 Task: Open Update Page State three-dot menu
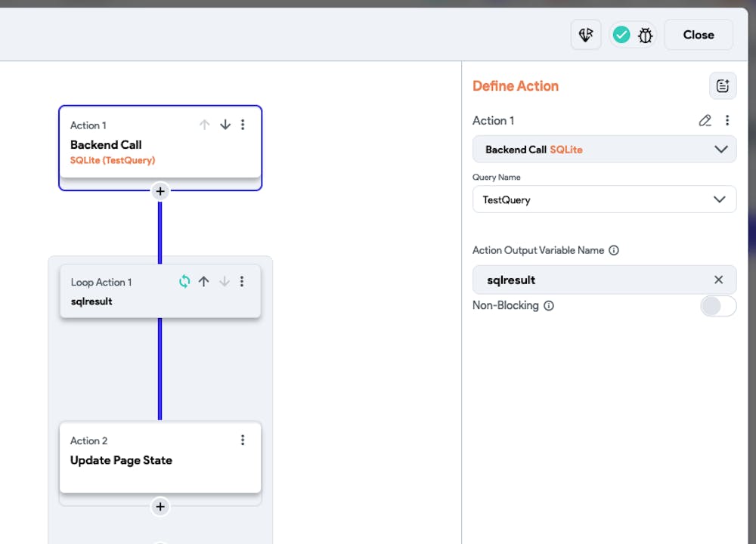pyautogui.click(x=243, y=440)
